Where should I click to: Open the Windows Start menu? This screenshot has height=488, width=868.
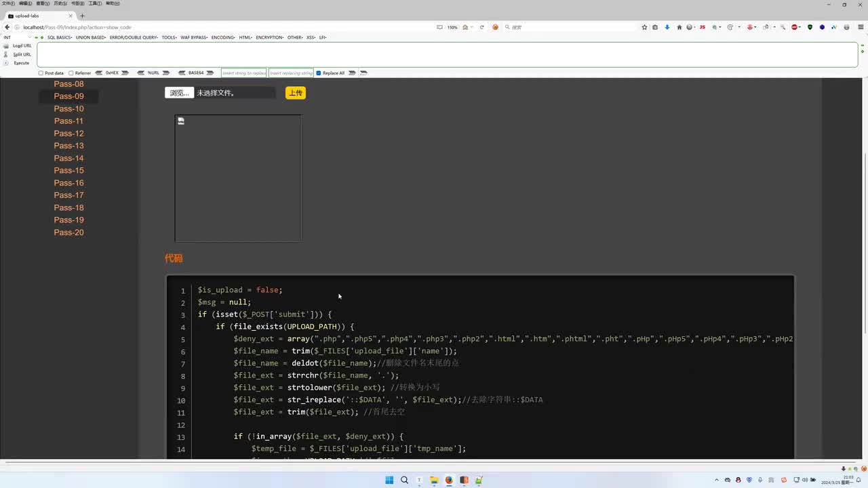click(x=389, y=480)
